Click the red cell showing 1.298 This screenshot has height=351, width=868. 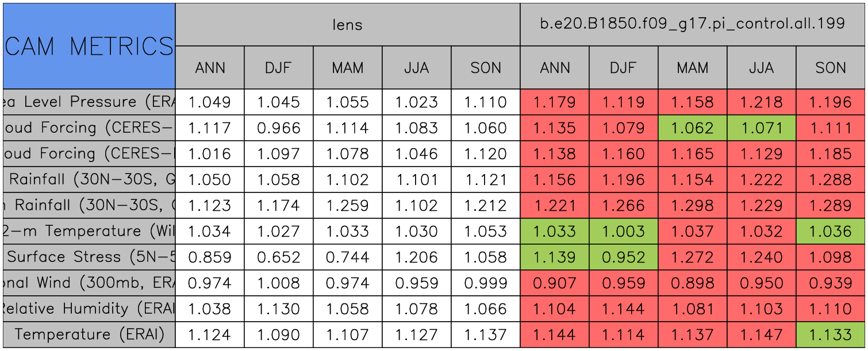coord(693,206)
